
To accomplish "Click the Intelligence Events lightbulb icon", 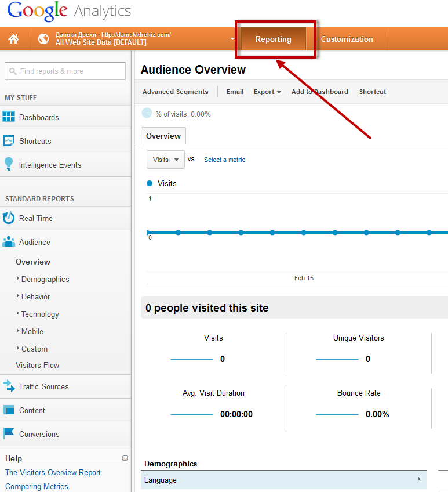I will pyautogui.click(x=9, y=165).
